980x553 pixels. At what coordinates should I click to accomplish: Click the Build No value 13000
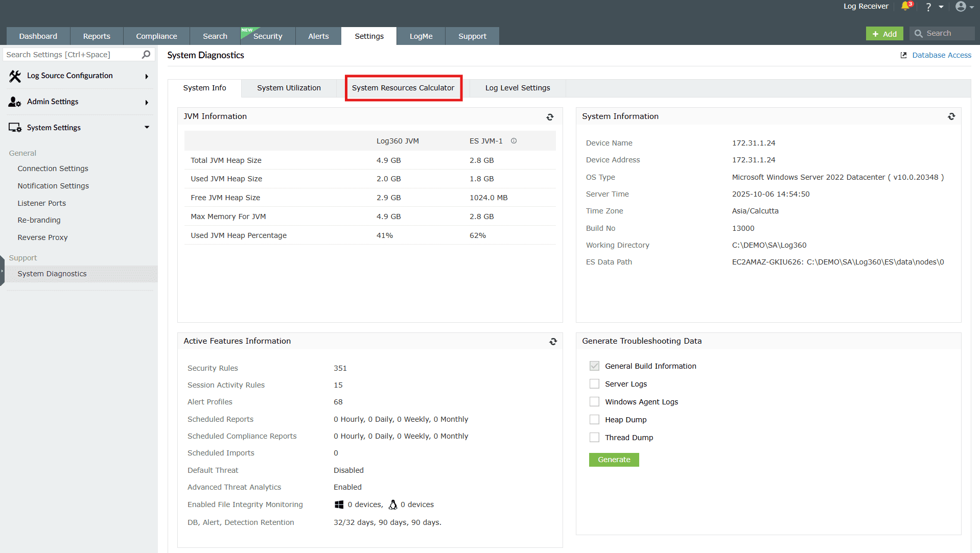click(743, 228)
